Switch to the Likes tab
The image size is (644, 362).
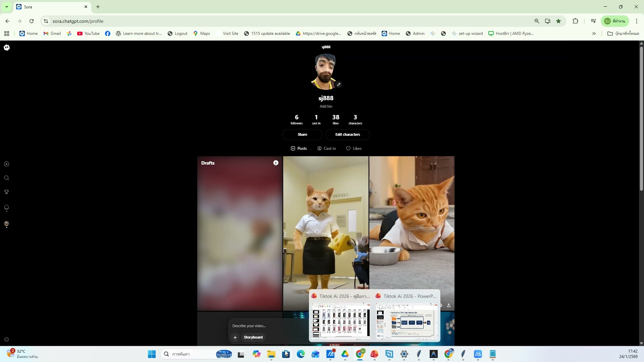click(x=354, y=148)
